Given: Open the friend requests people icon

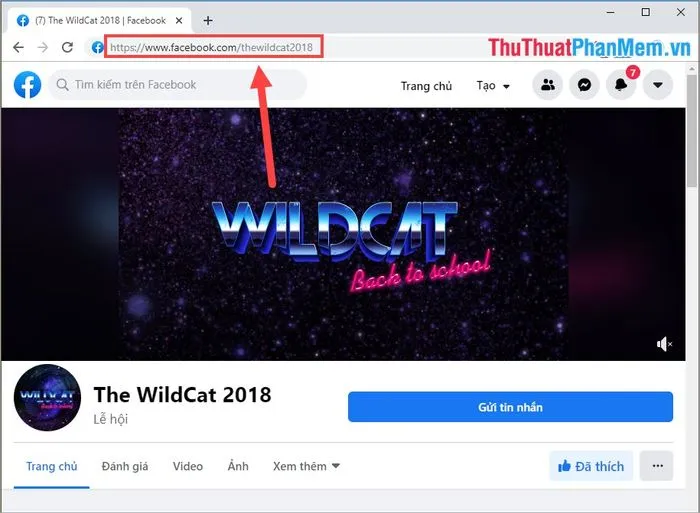Looking at the screenshot, I should point(548,85).
